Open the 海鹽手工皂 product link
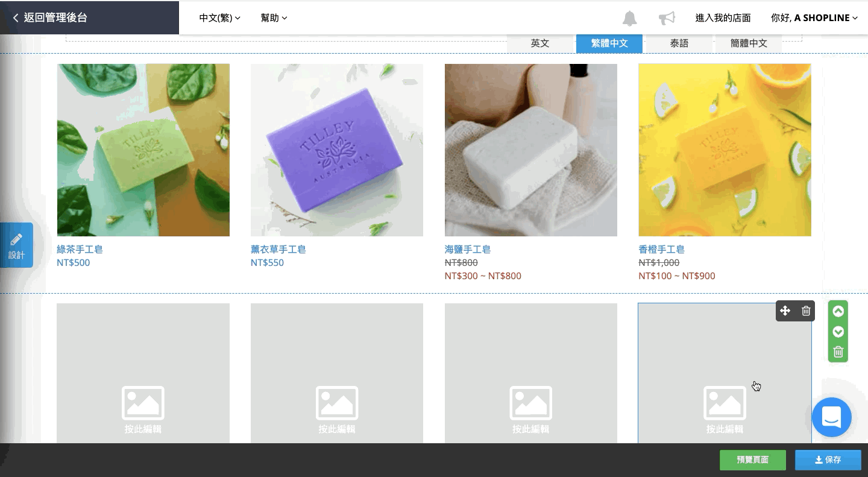868x477 pixels. point(468,249)
